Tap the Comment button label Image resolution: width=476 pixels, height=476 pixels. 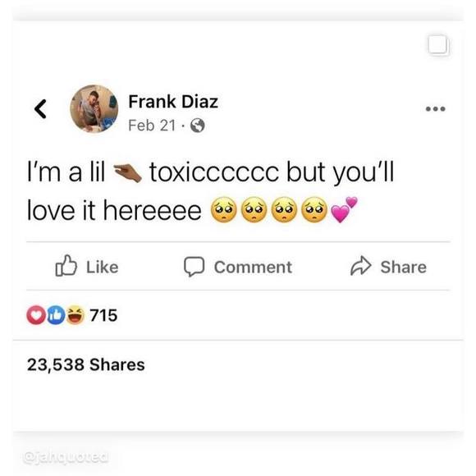click(253, 268)
